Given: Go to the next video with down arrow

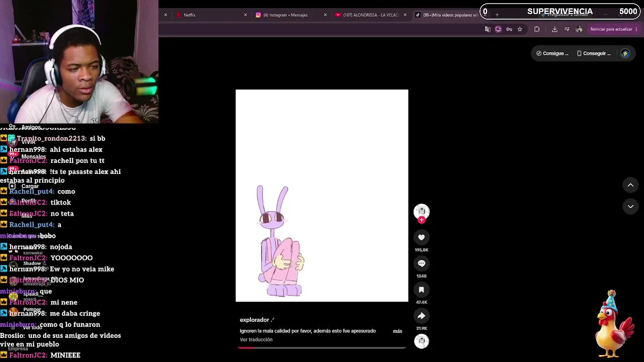Looking at the screenshot, I should coord(630,206).
